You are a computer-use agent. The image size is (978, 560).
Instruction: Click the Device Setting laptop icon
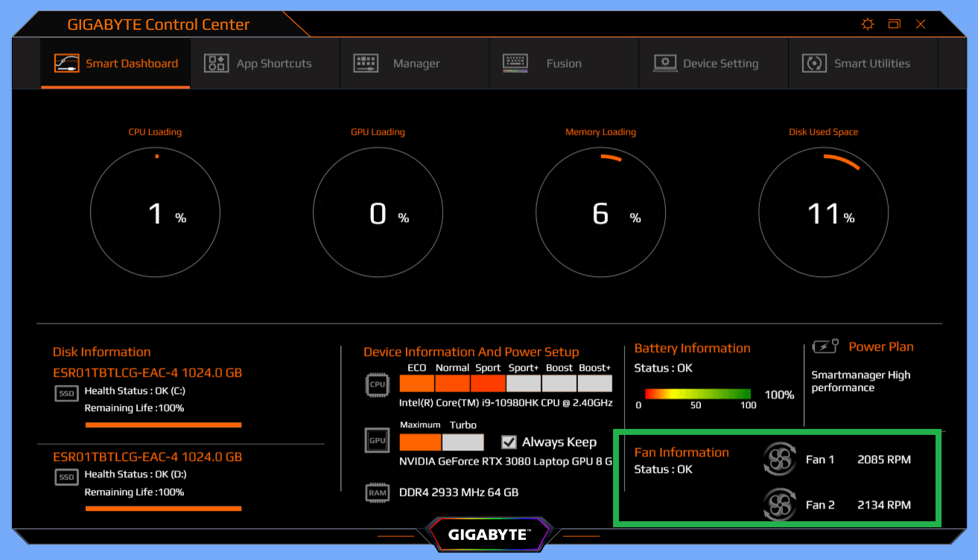point(665,63)
